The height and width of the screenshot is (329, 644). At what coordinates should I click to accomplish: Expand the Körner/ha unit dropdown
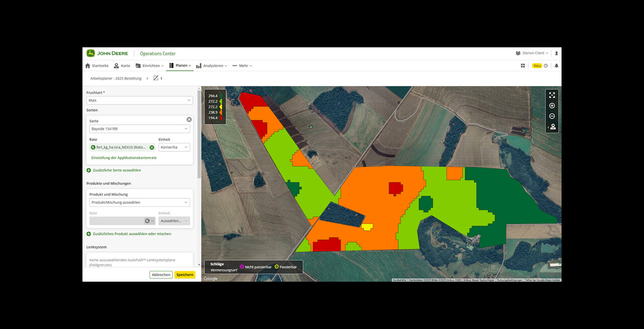pos(174,147)
